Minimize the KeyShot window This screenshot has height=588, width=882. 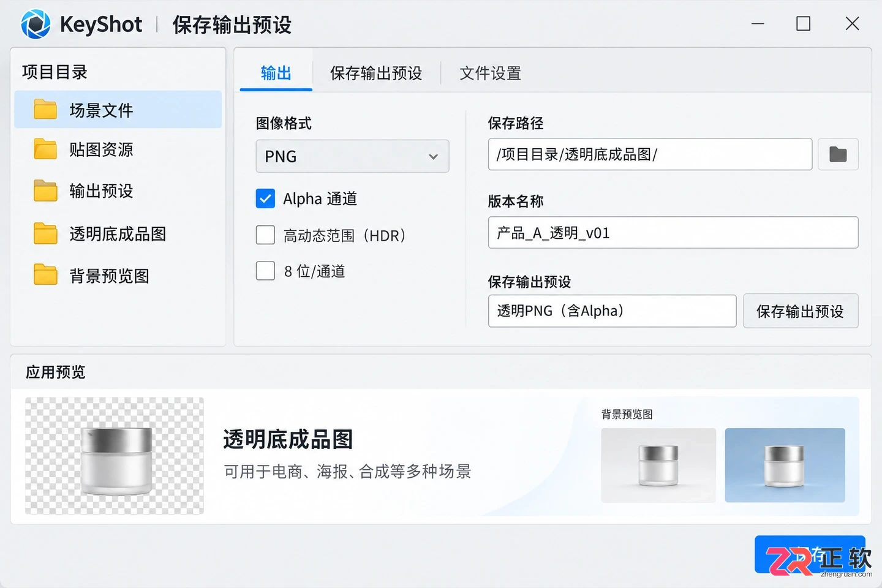758,24
